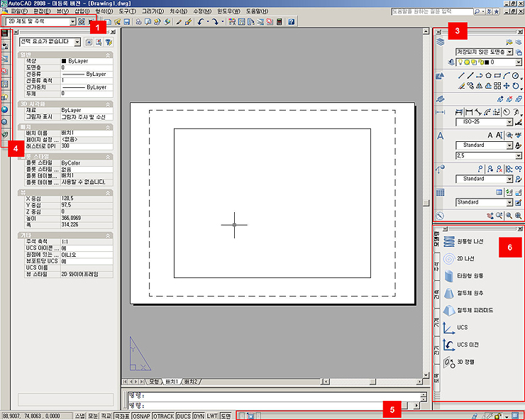This screenshot has width=525, height=420.
Task: Toggle OSNAP in status bar
Action: click(x=141, y=416)
